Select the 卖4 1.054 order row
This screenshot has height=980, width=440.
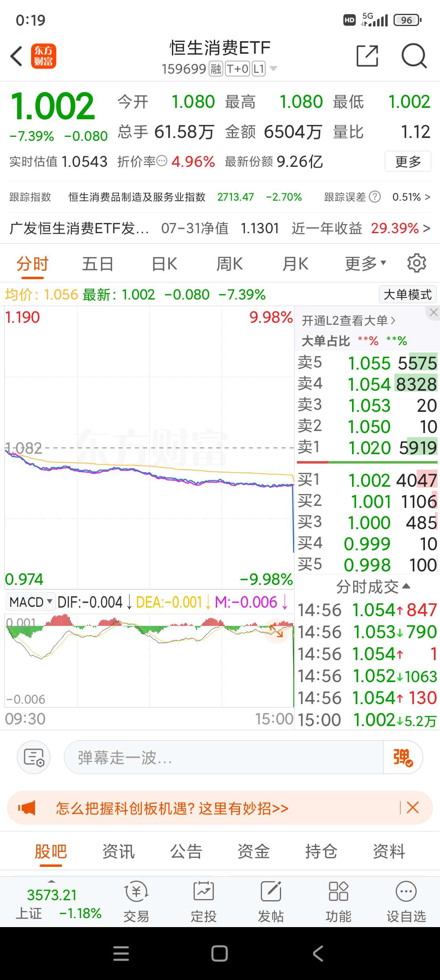click(367, 384)
